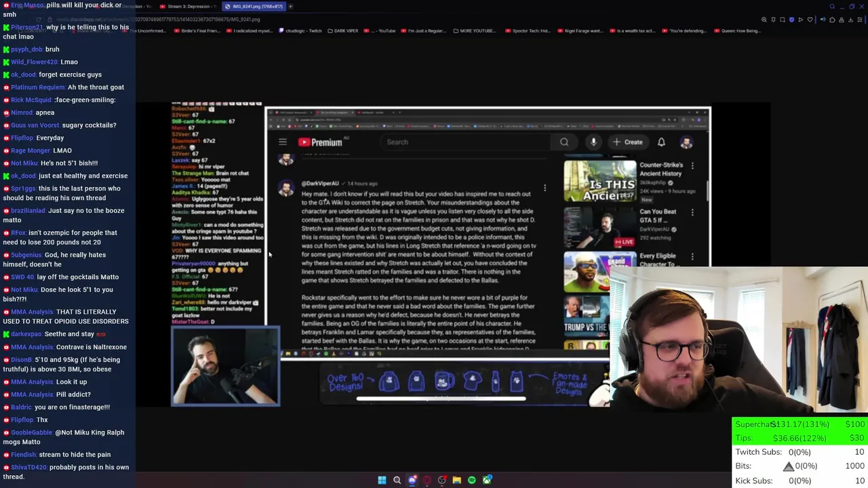Open File Explorer from the taskbar
Image resolution: width=868 pixels, height=488 pixels.
pos(456,480)
